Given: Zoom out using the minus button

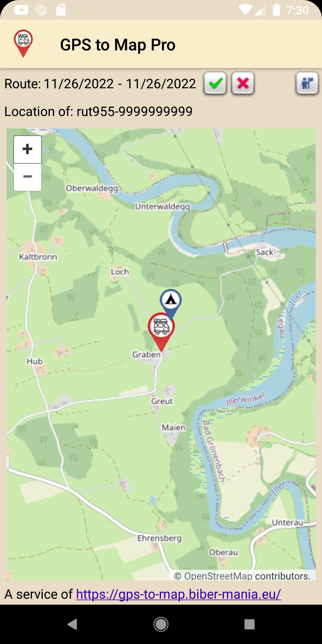Looking at the screenshot, I should pyautogui.click(x=27, y=177).
